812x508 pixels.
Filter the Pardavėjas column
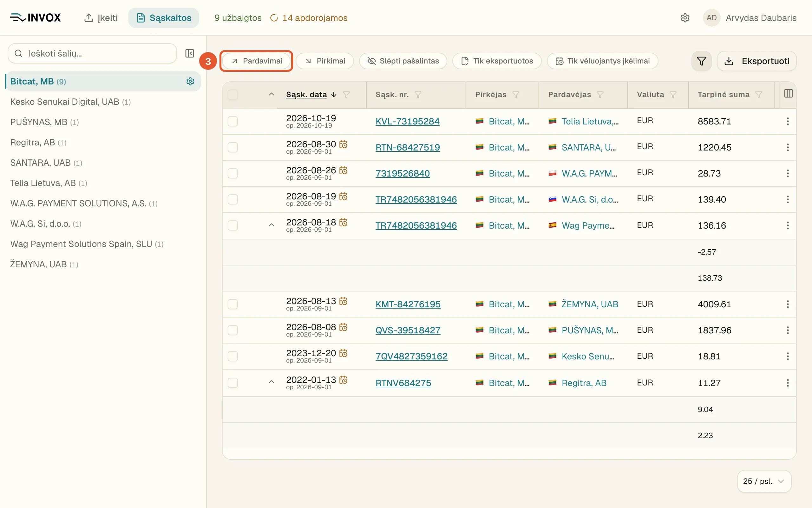point(600,95)
